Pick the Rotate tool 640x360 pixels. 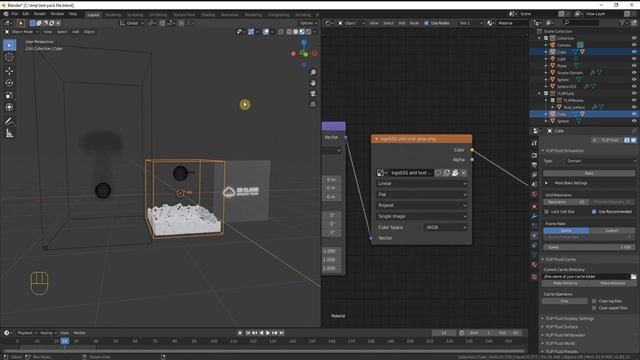pos(9,83)
